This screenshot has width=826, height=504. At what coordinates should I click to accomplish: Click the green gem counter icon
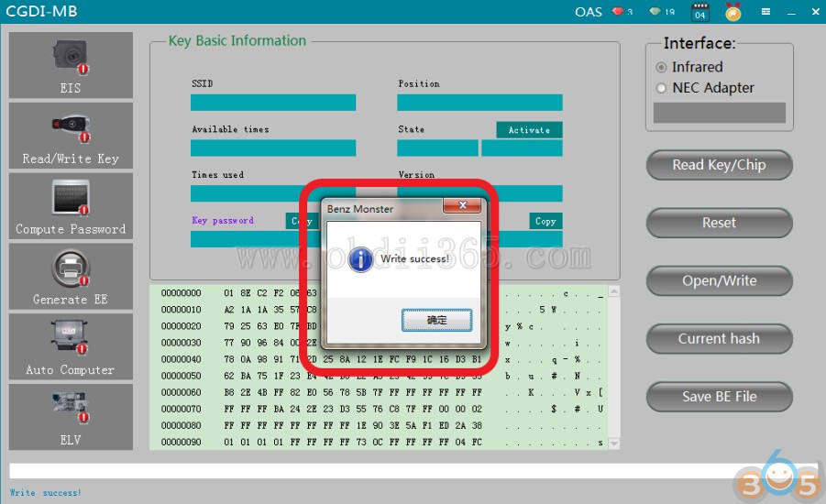click(x=655, y=11)
